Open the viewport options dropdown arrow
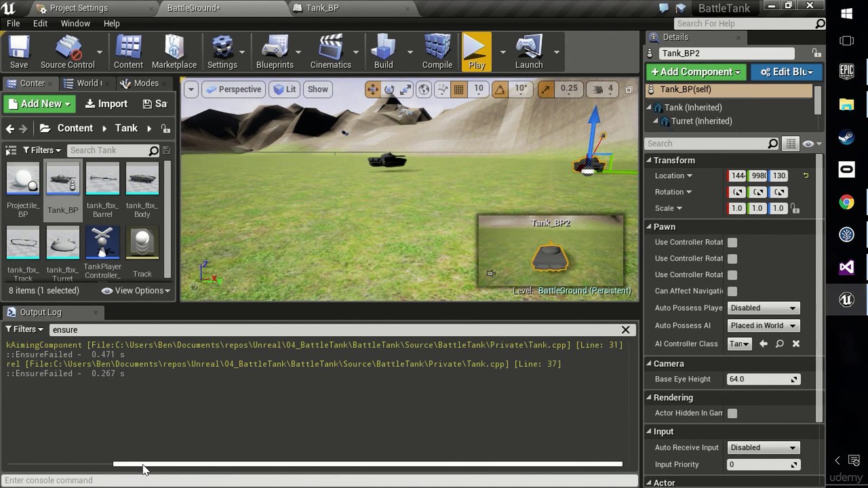868x488 pixels. point(191,89)
